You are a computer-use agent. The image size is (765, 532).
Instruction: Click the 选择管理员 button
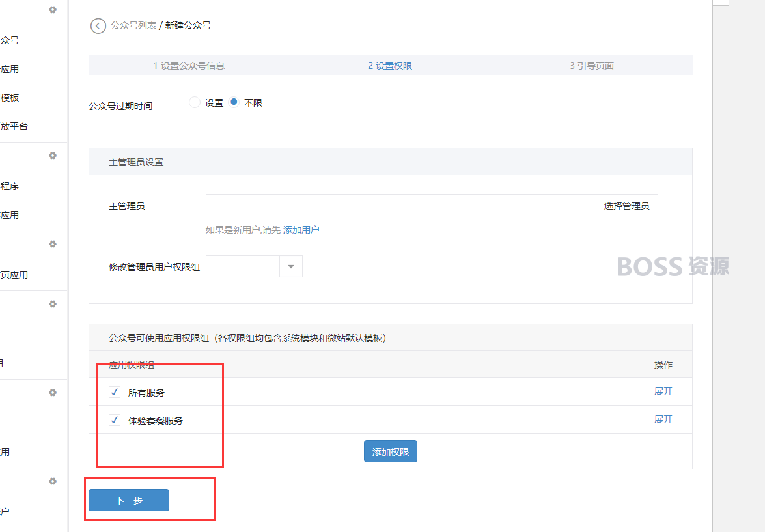[x=626, y=205]
